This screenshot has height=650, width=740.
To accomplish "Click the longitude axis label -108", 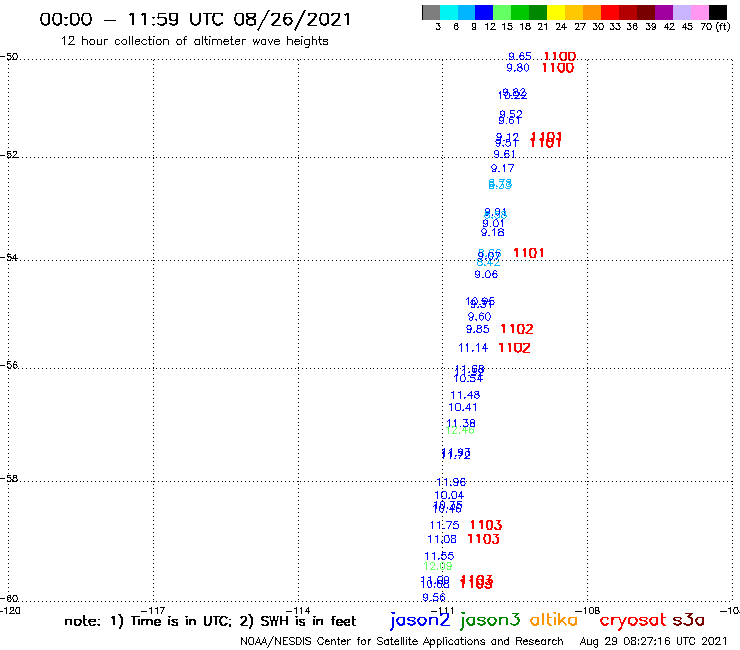I will (588, 611).
